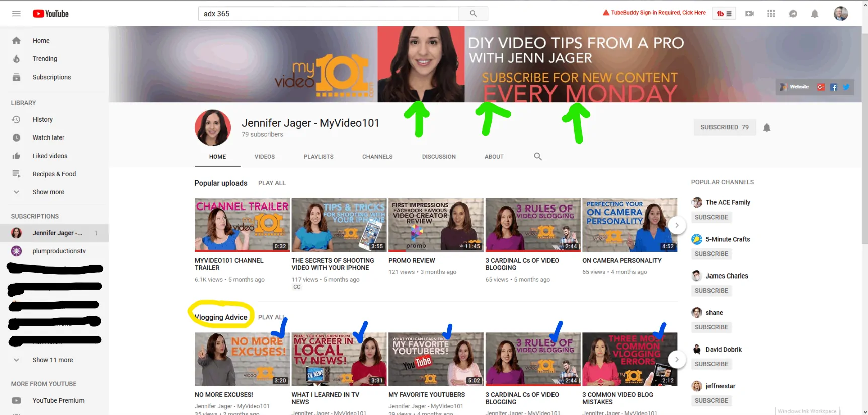Click PLAY ALL next to Popular uploads
The height and width of the screenshot is (415, 868).
pyautogui.click(x=272, y=183)
